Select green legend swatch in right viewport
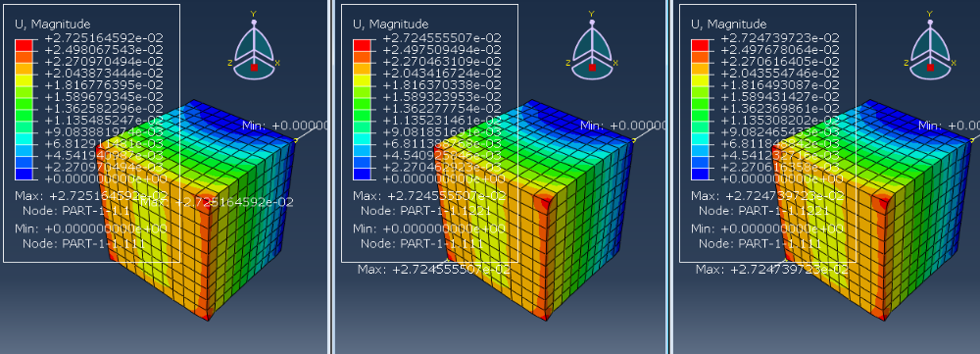Image resolution: width=980 pixels, height=354 pixels. pos(699,103)
